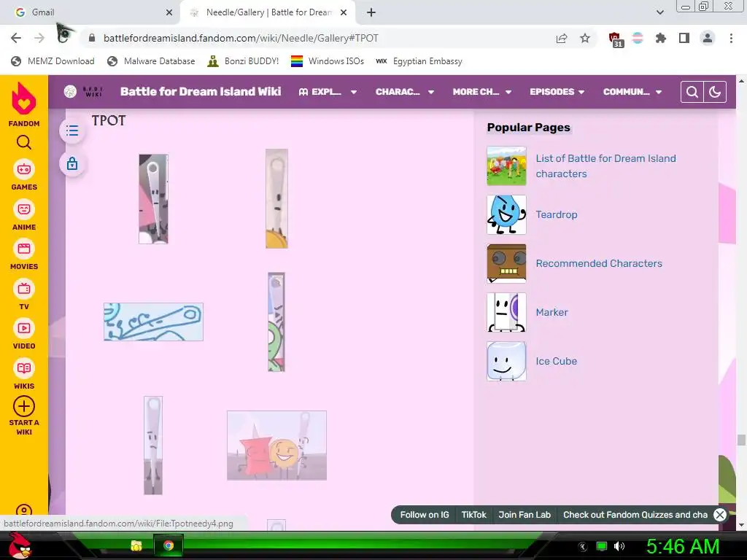
Task: Open the TV section icon
Action: click(x=24, y=289)
